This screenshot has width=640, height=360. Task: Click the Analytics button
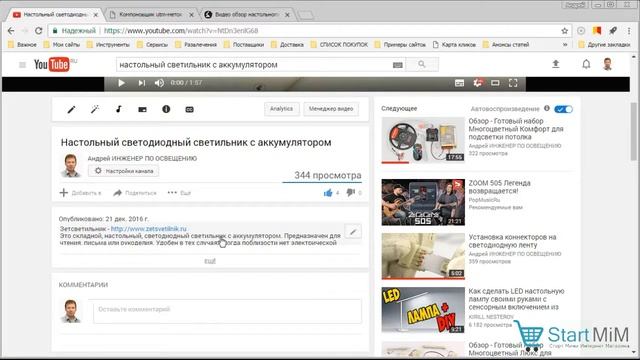point(282,109)
